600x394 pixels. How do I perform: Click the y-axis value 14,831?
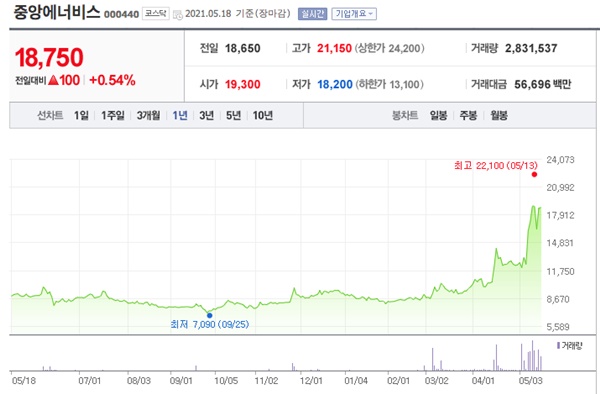coord(560,243)
